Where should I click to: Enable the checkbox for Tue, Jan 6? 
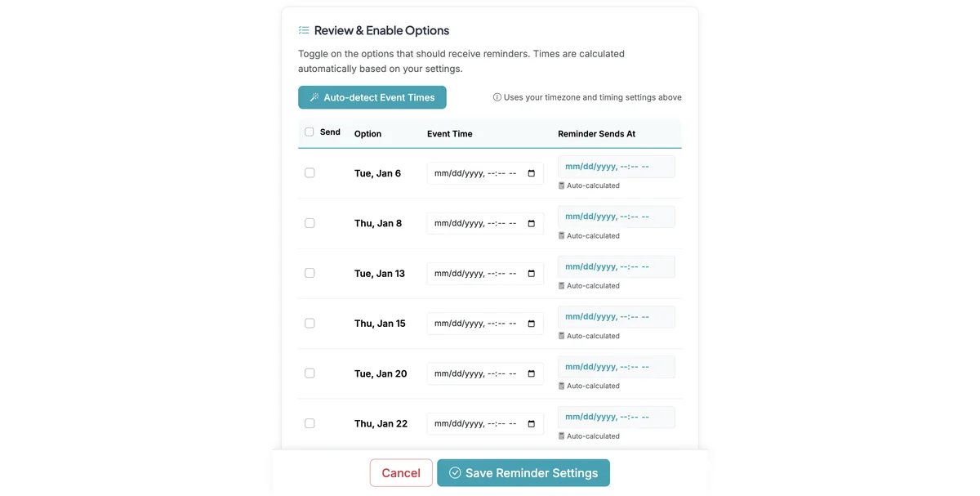[310, 172]
